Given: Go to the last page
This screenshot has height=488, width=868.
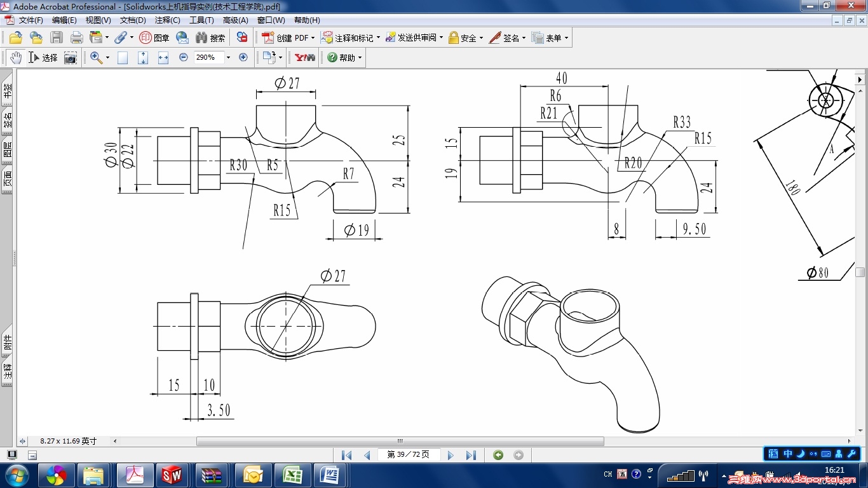Looking at the screenshot, I should click(471, 455).
